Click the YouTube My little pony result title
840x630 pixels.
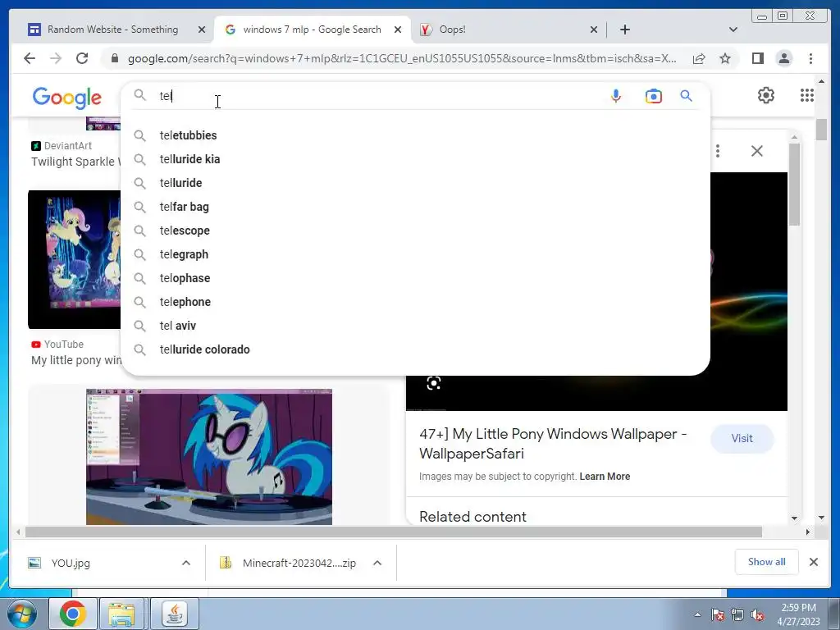click(x=76, y=360)
